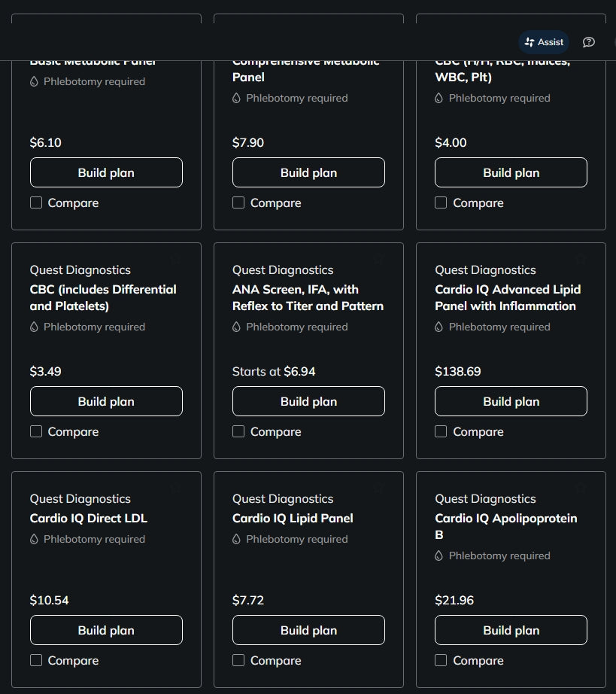Enable Compare for Basic Metabolic Panel
The image size is (616, 694).
(35, 202)
